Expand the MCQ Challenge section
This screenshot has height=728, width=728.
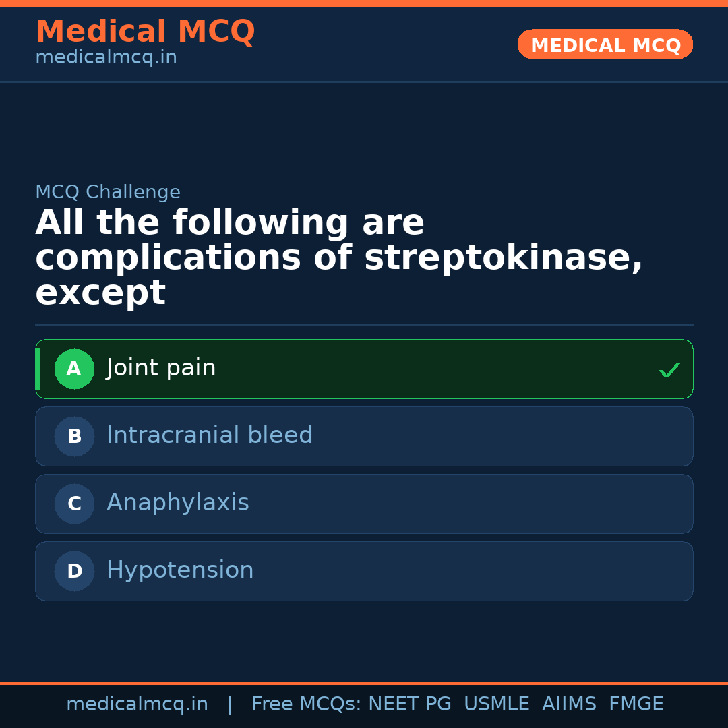point(108,191)
